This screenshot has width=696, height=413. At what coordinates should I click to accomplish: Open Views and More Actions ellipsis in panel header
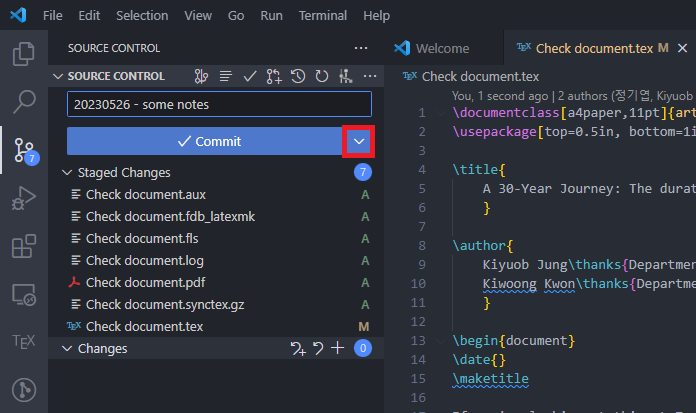point(361,48)
